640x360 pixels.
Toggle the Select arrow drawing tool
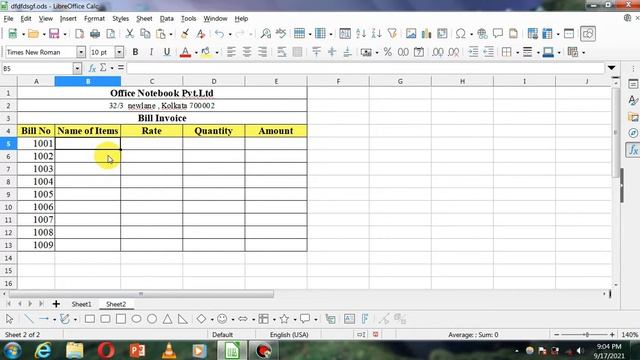(9, 319)
